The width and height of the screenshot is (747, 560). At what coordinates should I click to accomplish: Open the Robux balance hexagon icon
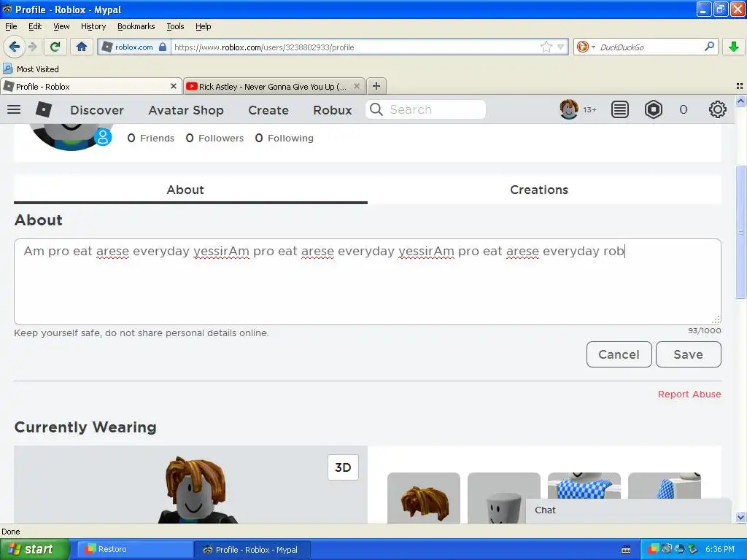pos(654,109)
